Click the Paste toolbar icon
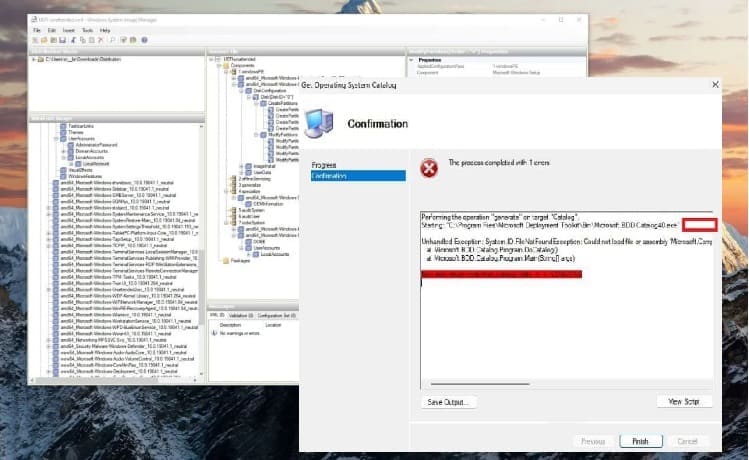Screen dimensions: 749x460 (91, 40)
